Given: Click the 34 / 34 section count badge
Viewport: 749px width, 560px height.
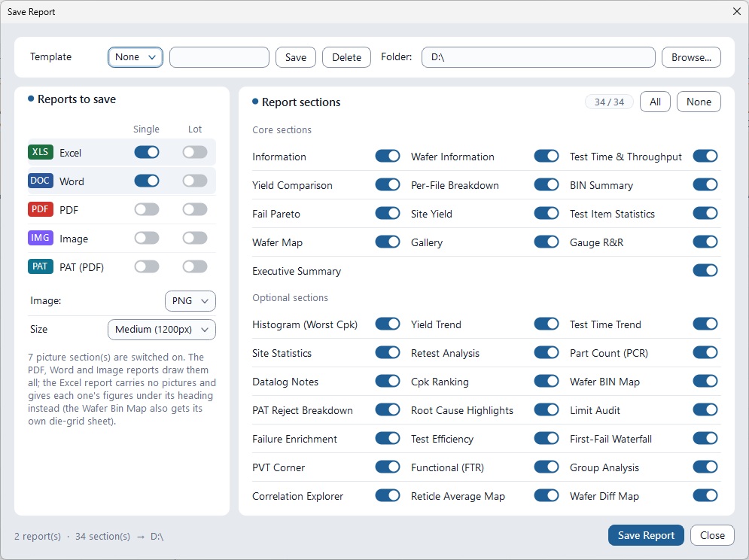Looking at the screenshot, I should click(609, 102).
